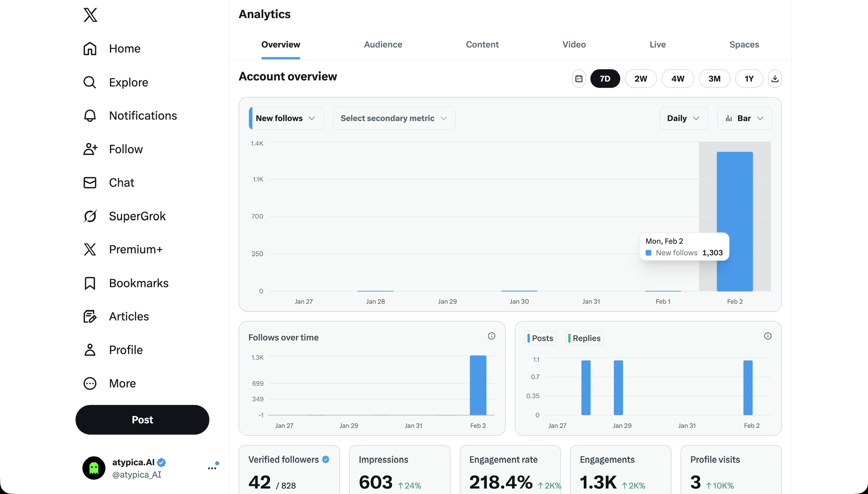Open Notifications bell icon
The height and width of the screenshot is (494, 868).
90,116
